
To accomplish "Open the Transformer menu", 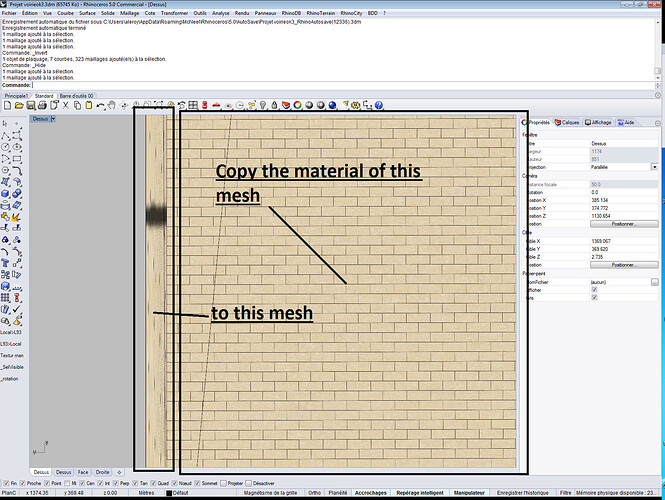I will tap(174, 13).
